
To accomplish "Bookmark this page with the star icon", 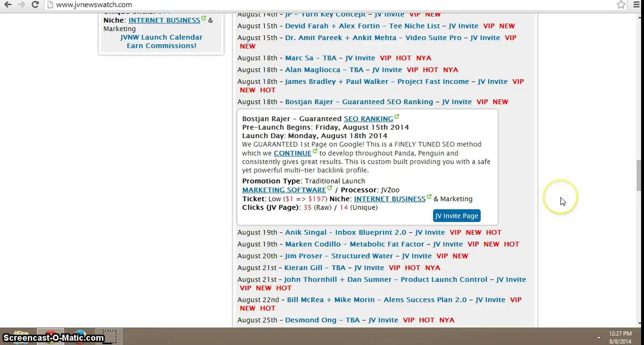I will pos(621,5).
